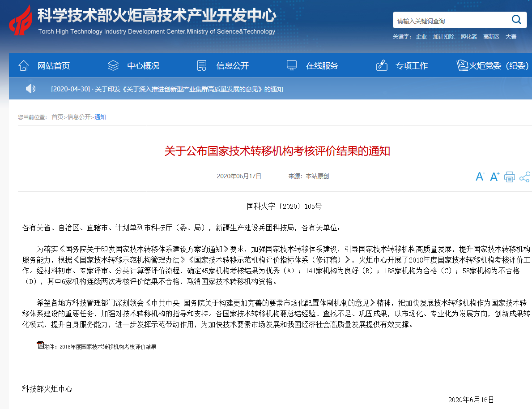Click the layers icon beside 中心概况
Image resolution: width=532 pixels, height=409 pixels.
coord(113,65)
